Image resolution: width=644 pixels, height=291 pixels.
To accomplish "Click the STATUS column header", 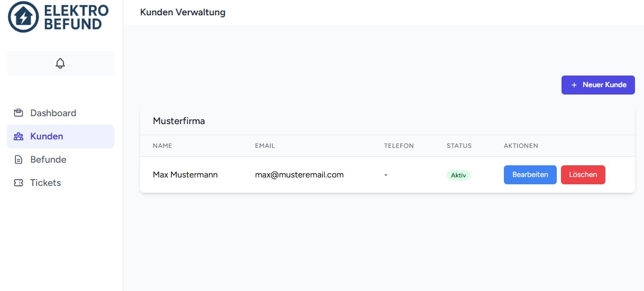I will pos(458,146).
